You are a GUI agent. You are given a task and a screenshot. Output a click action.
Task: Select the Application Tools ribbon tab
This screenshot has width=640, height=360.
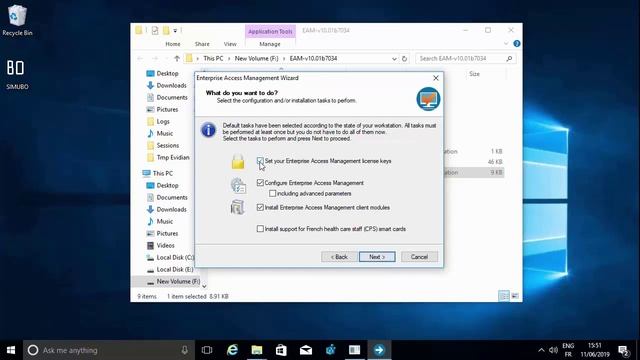click(270, 31)
